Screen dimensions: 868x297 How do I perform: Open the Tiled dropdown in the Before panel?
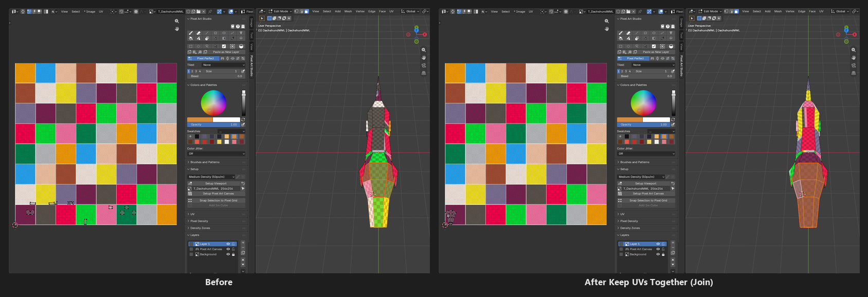(x=223, y=65)
